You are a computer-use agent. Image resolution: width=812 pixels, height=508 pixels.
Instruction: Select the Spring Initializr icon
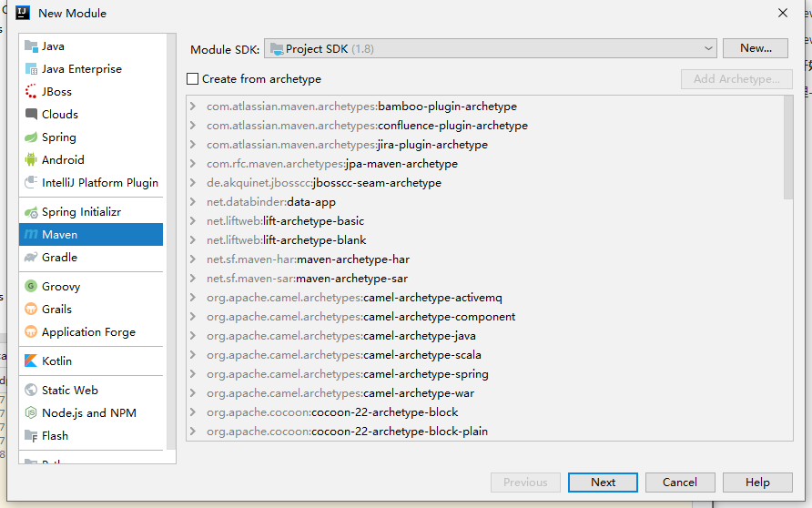(x=31, y=212)
